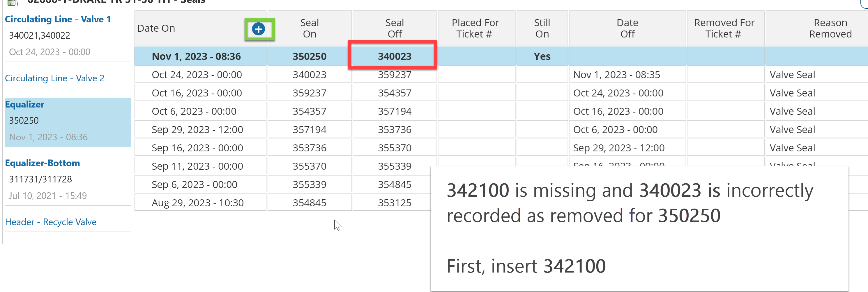Click the Still On column header

point(542,28)
